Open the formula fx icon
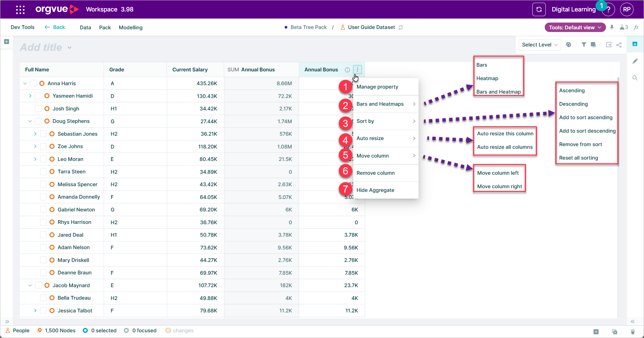 [636, 27]
